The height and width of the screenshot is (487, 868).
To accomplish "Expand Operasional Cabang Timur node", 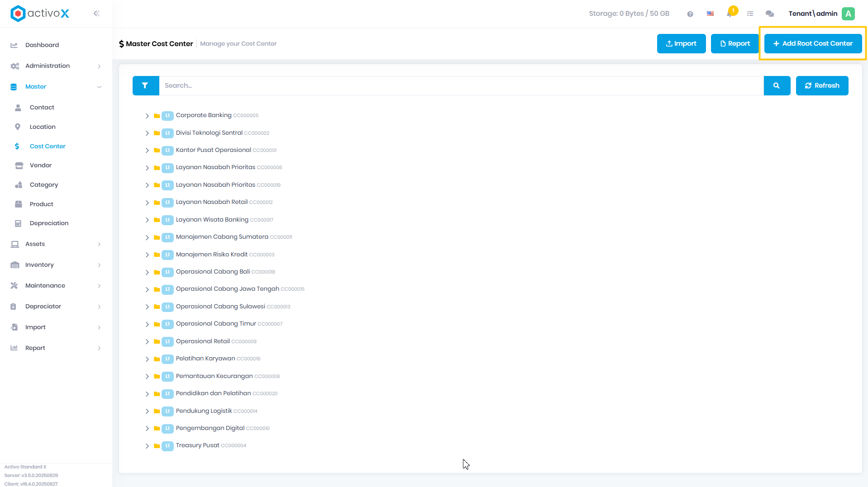I will coord(147,324).
